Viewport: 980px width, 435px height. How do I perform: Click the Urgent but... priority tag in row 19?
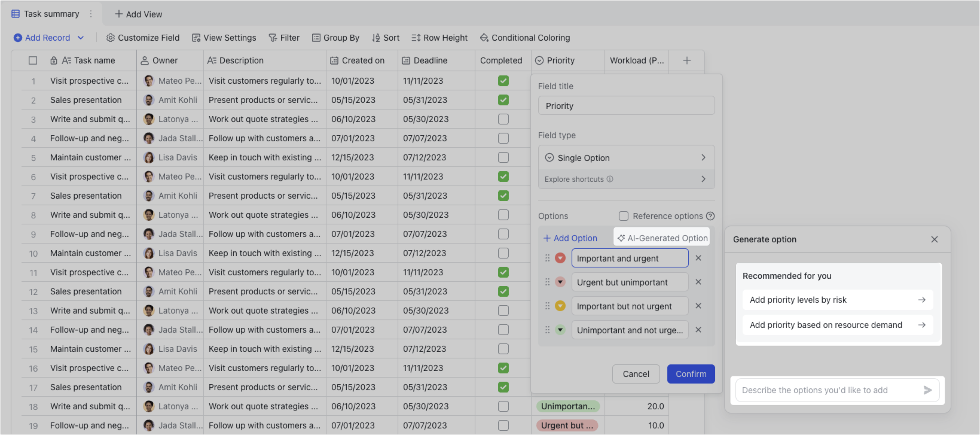click(x=567, y=425)
